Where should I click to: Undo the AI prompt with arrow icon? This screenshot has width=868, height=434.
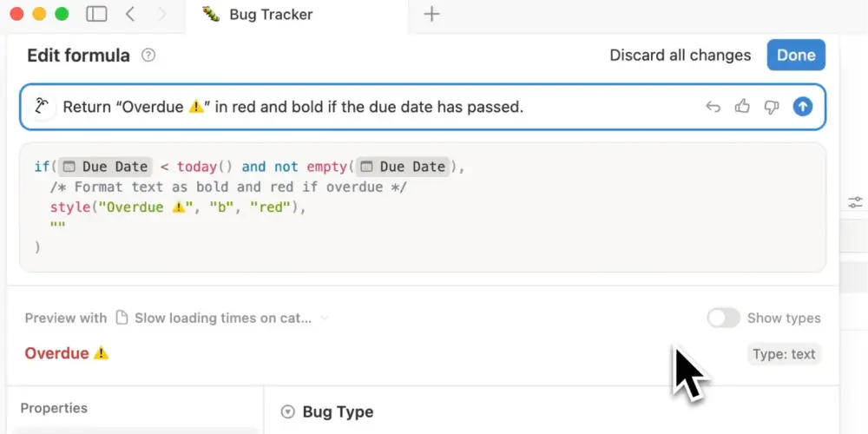pos(713,107)
